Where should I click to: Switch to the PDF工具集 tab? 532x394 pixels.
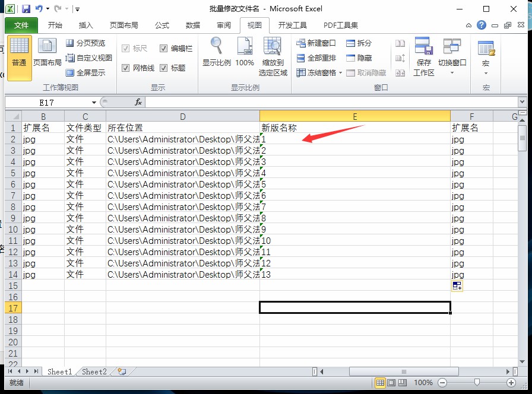click(x=341, y=26)
